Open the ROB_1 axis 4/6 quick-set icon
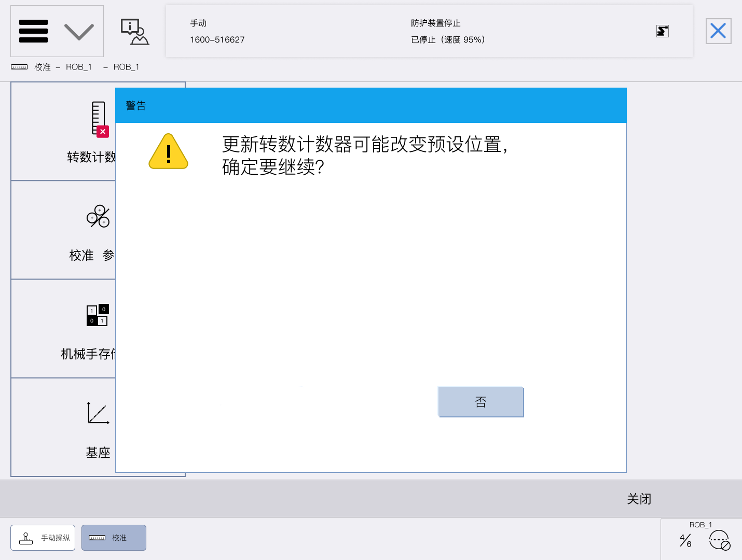The width and height of the screenshot is (742, 560). click(685, 540)
